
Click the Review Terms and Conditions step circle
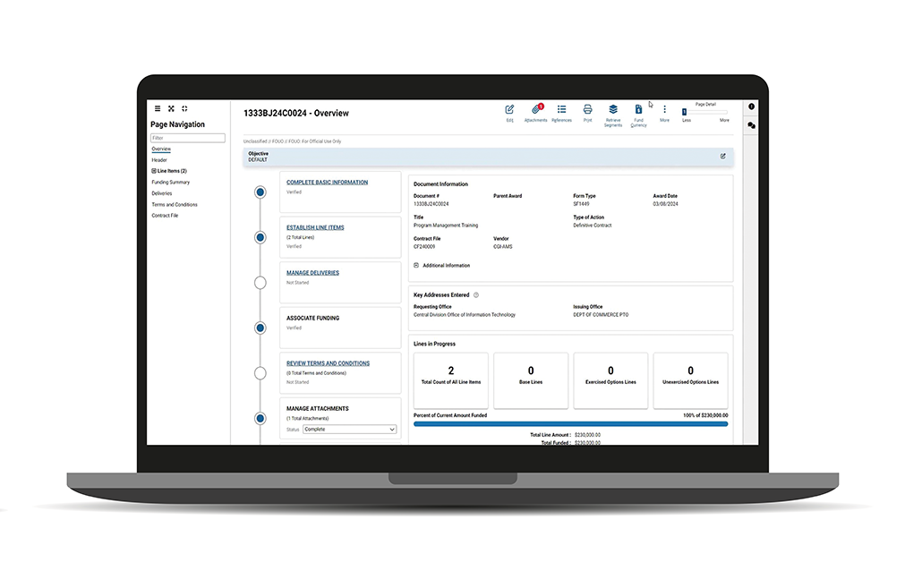[x=260, y=373]
